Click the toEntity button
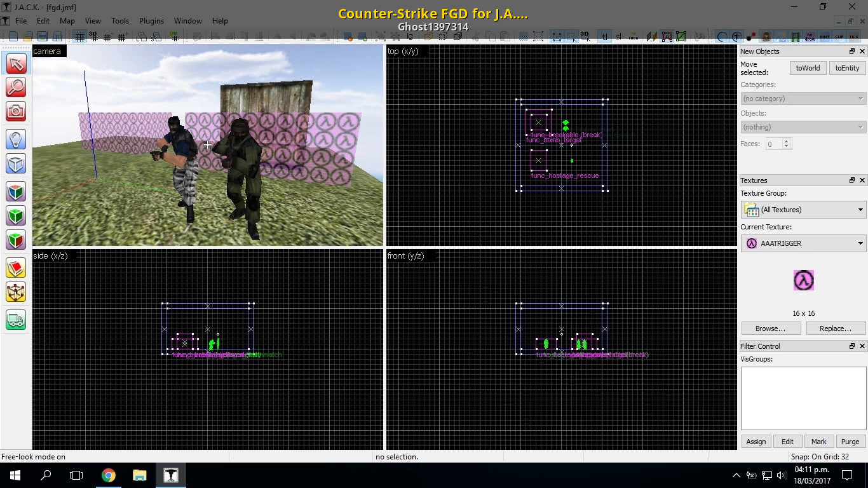868x488 pixels. (x=847, y=68)
